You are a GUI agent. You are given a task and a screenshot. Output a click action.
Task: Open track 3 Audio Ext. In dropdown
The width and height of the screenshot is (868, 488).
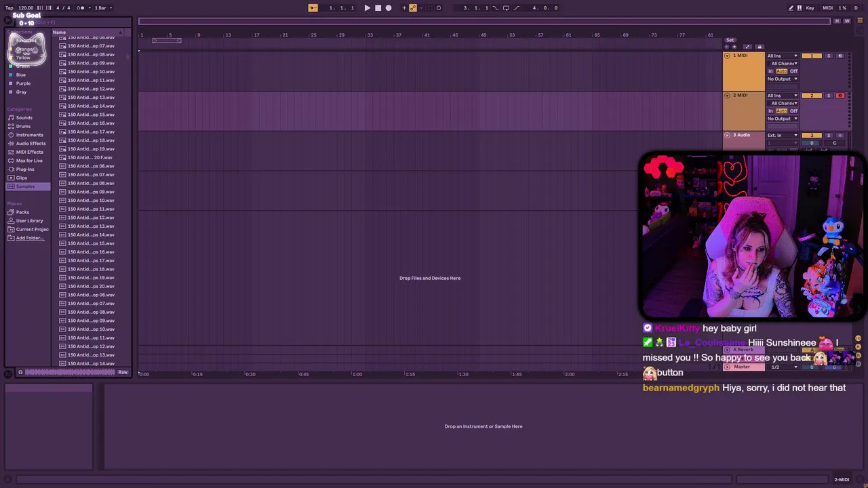point(783,136)
